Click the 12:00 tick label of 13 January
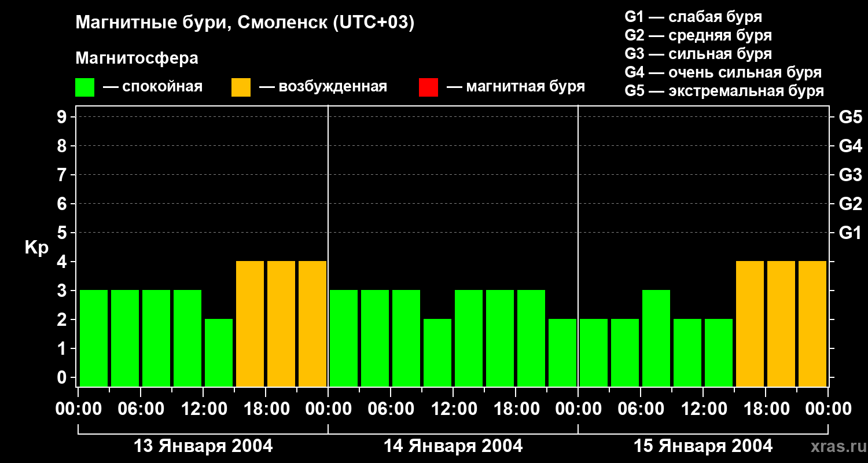The width and height of the screenshot is (868, 463). (x=203, y=409)
